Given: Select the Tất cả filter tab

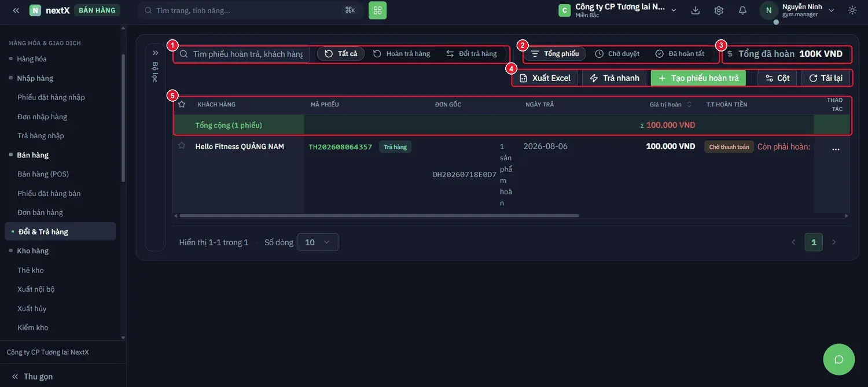Looking at the screenshot, I should click(x=341, y=54).
